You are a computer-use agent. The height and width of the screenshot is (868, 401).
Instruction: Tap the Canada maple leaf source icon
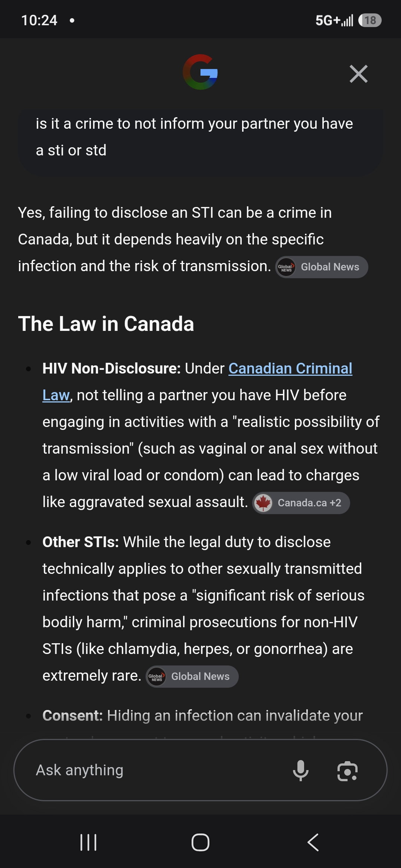[264, 503]
